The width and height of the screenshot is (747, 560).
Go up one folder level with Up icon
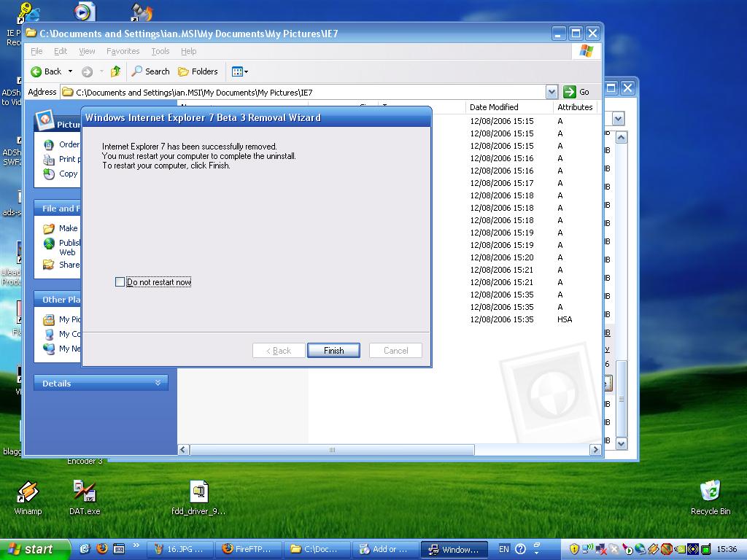click(x=115, y=71)
